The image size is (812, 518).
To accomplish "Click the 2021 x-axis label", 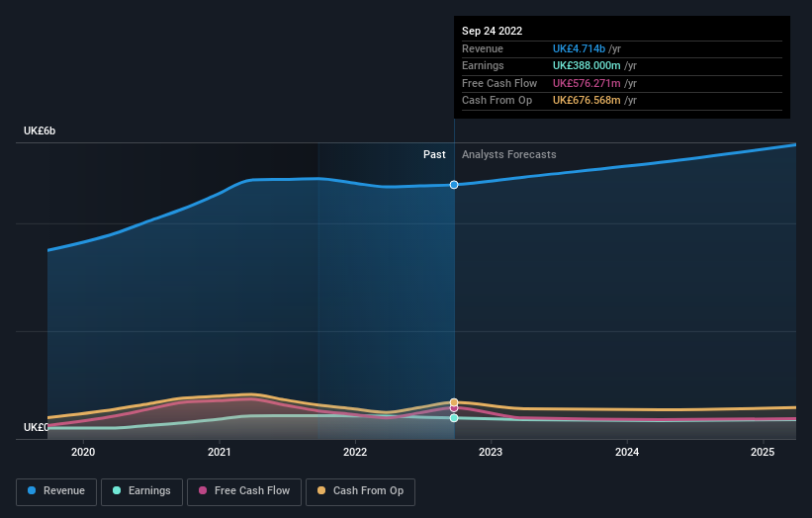I will (x=219, y=452).
